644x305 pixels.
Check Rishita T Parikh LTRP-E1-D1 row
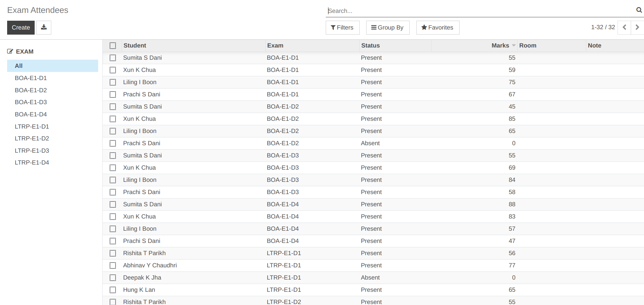coord(113,253)
